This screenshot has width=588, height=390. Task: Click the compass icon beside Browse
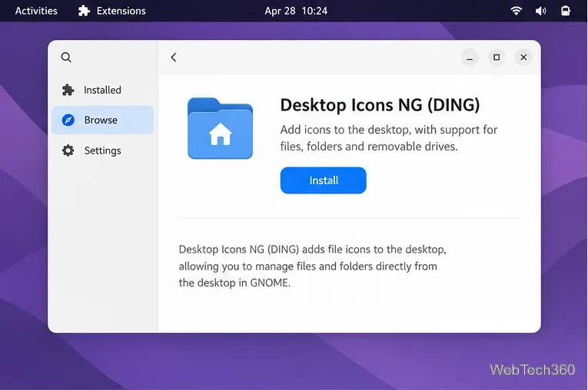pyautogui.click(x=68, y=120)
